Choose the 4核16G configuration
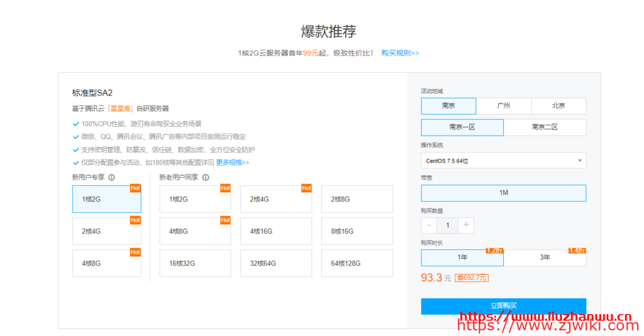The width and height of the screenshot is (644, 336). (276, 231)
